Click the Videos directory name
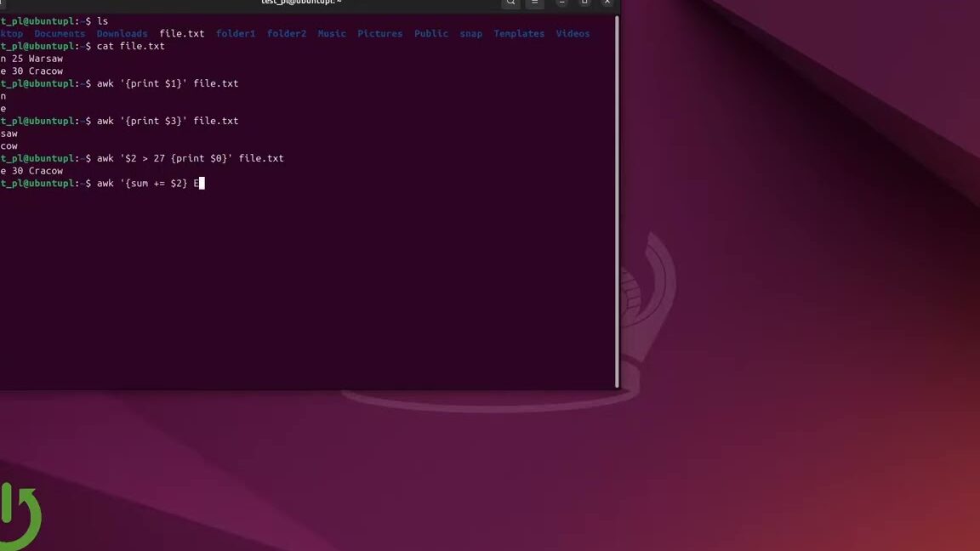The height and width of the screenshot is (551, 980). 573,34
